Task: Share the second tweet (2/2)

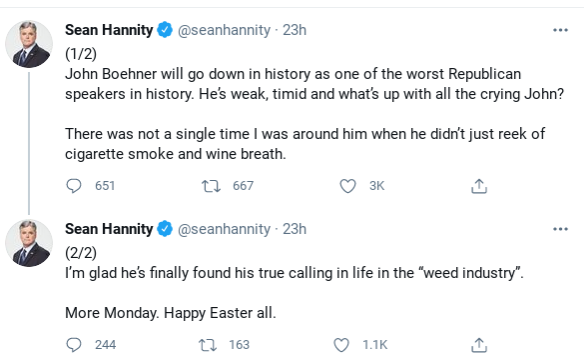Action: point(479,345)
